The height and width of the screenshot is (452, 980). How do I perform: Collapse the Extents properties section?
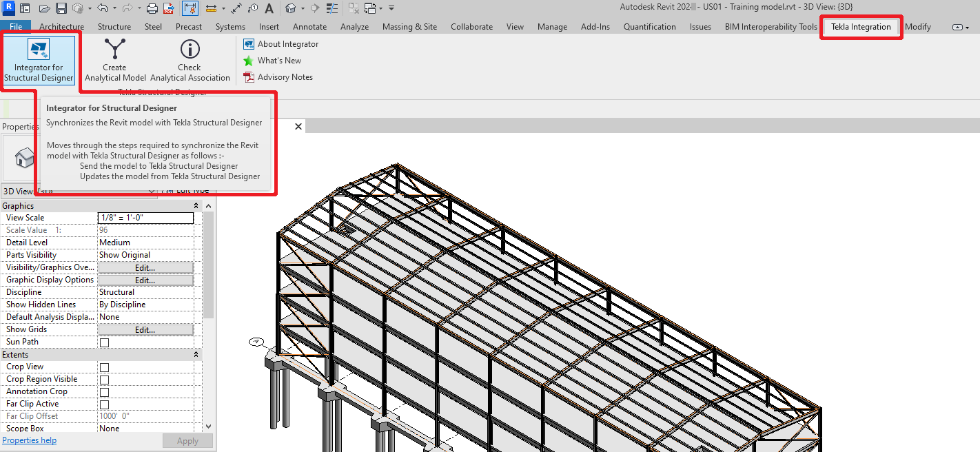tap(196, 355)
